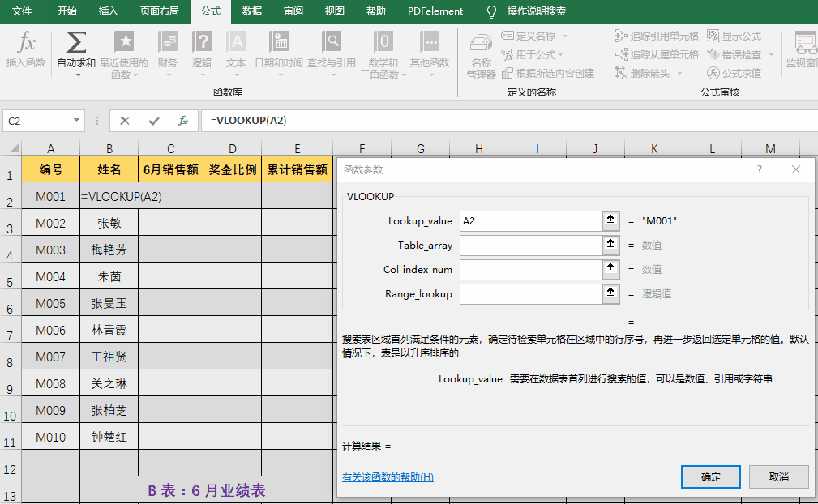The height and width of the screenshot is (504, 818).
Task: Click Remove Arrows (删除箭头)
Action: pos(642,74)
